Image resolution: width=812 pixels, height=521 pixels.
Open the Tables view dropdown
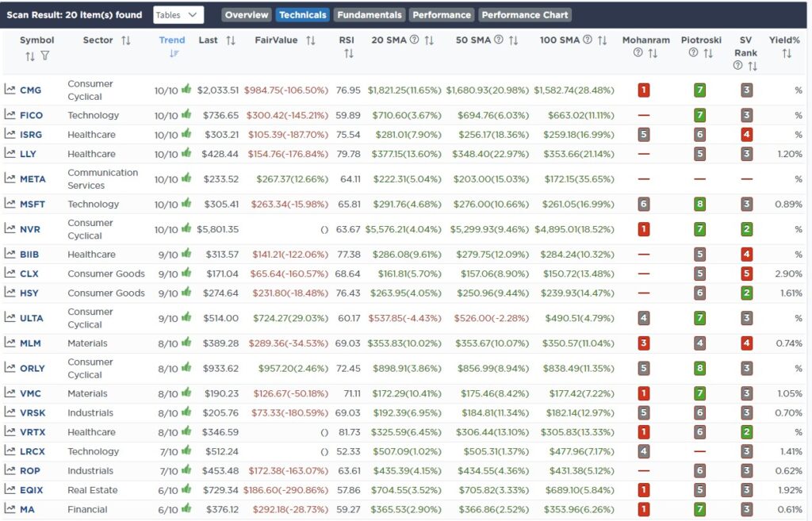click(x=178, y=15)
